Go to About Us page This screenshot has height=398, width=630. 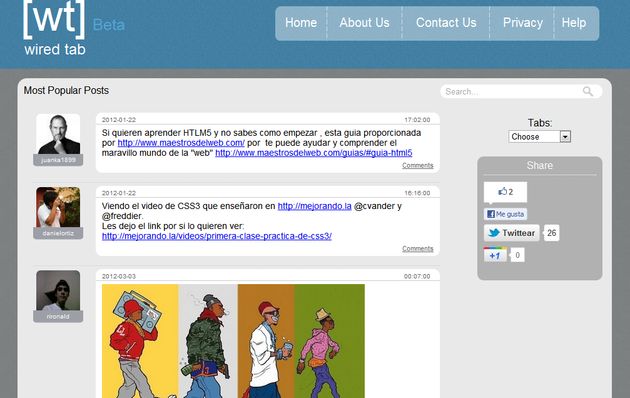point(364,23)
